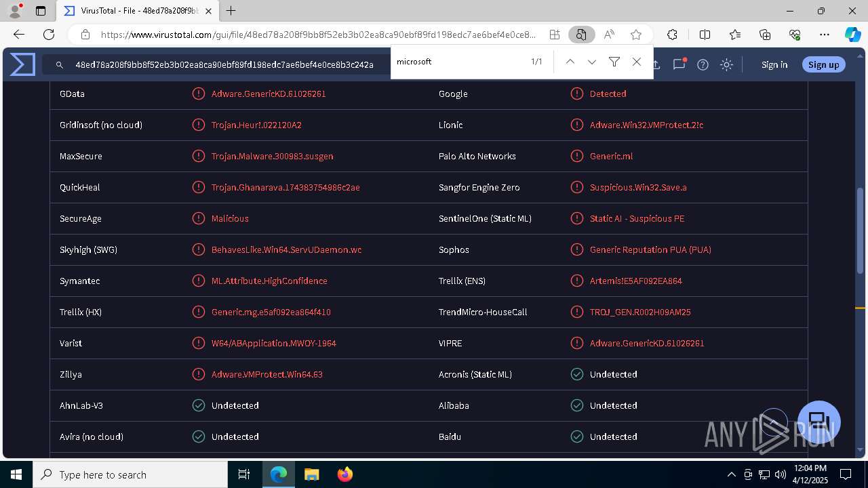This screenshot has height=488, width=868.
Task: Select Skyhigh BehavesLike.Win64.ServUDaemon.wc result
Action: [x=286, y=249]
